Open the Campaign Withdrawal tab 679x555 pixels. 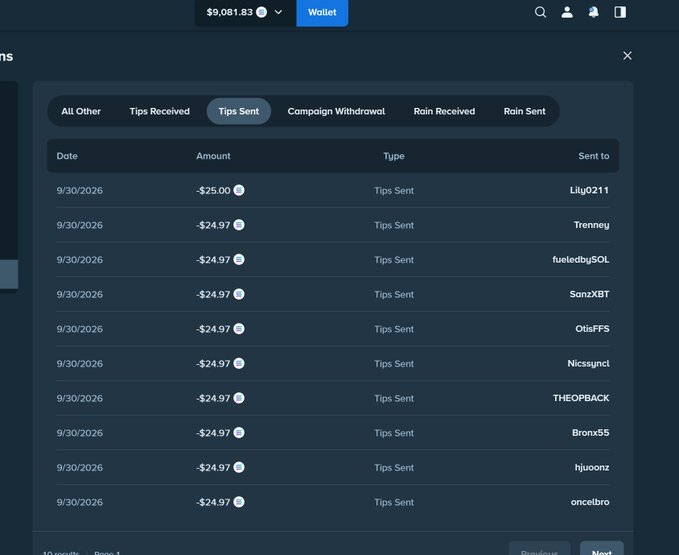click(x=336, y=111)
